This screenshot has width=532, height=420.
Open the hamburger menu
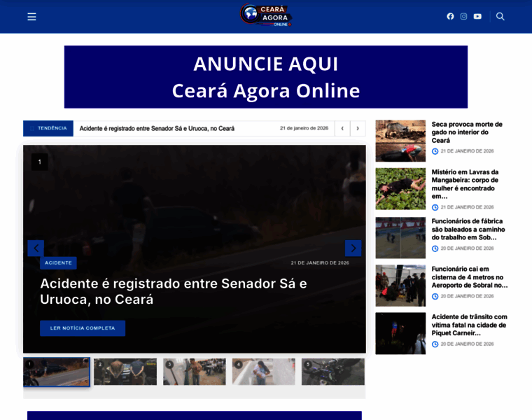31,17
